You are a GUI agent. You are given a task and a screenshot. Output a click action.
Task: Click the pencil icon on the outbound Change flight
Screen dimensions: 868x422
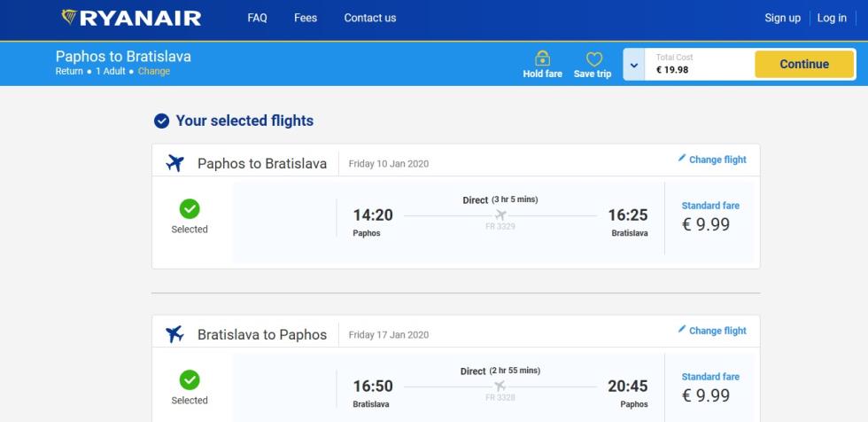pyautogui.click(x=682, y=158)
